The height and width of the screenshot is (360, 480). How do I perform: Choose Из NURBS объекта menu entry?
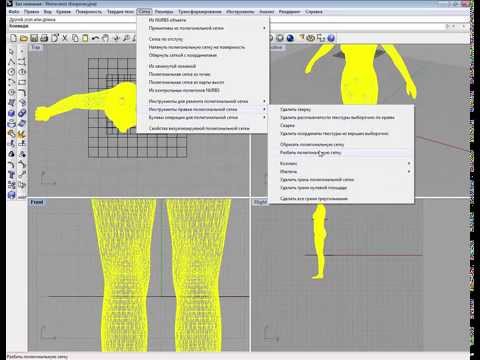(167, 20)
